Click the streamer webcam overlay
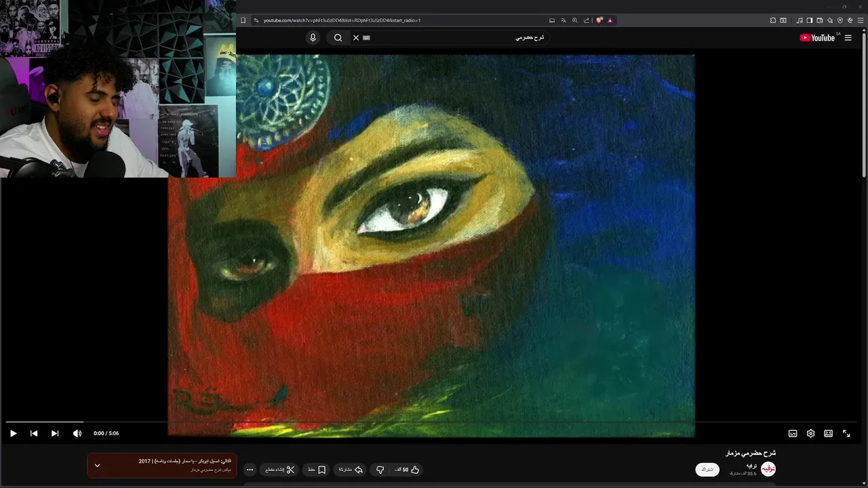 coord(118,89)
